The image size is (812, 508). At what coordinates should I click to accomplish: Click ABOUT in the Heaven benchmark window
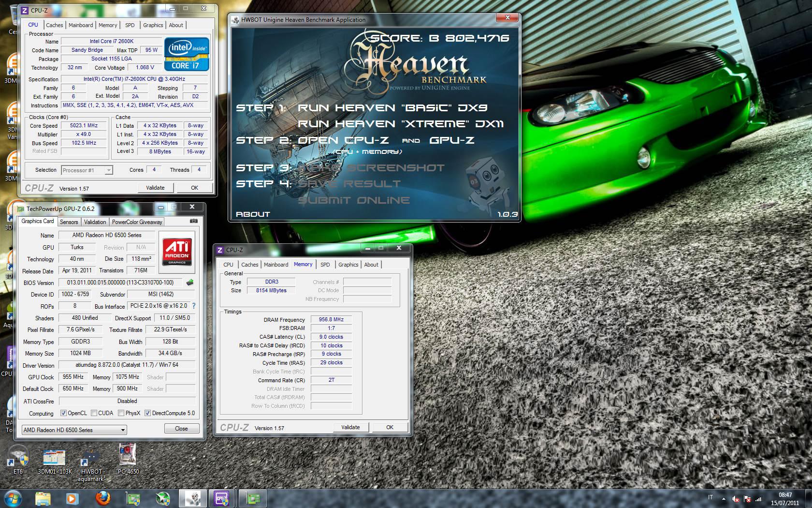pos(253,214)
